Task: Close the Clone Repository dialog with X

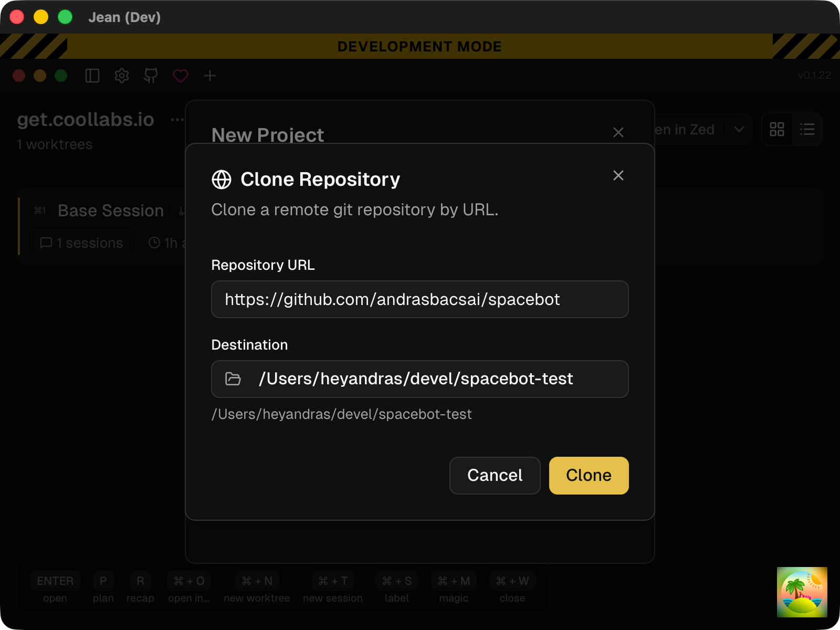Action: click(x=618, y=175)
